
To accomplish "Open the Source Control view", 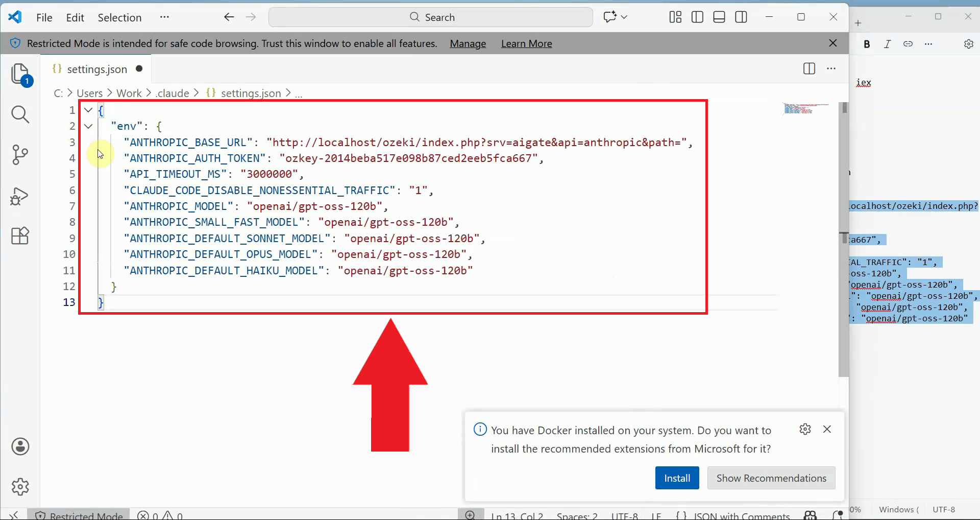I will point(20,155).
